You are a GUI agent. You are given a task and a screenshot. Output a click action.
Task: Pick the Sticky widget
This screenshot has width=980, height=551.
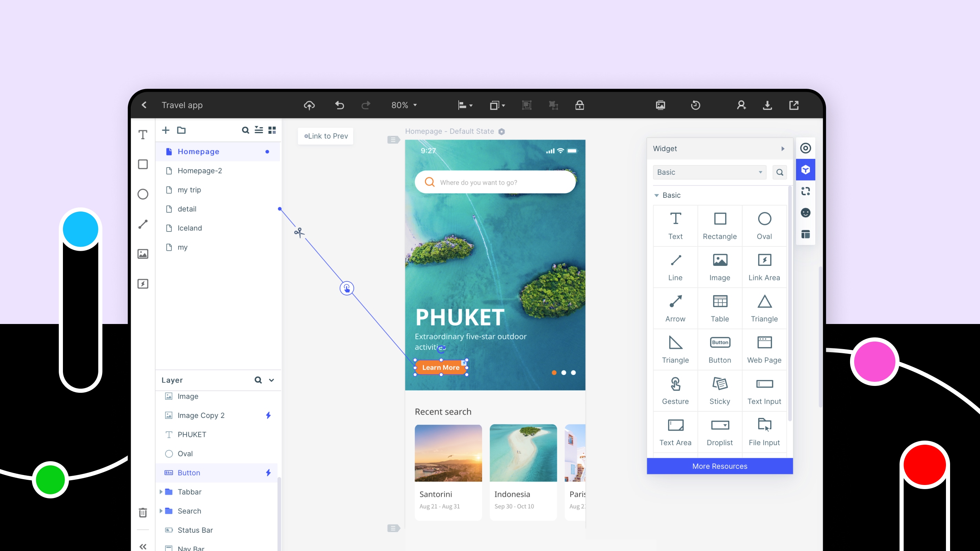pyautogui.click(x=720, y=391)
